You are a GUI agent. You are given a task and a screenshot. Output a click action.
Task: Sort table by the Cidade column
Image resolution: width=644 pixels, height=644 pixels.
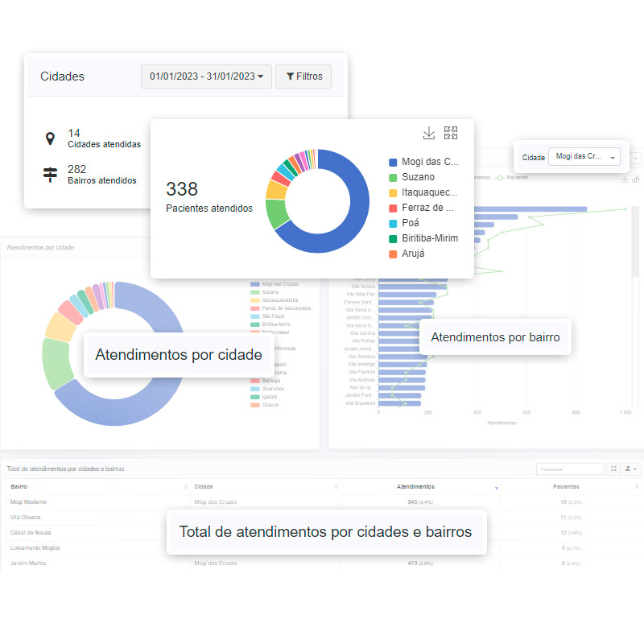pos(266,487)
